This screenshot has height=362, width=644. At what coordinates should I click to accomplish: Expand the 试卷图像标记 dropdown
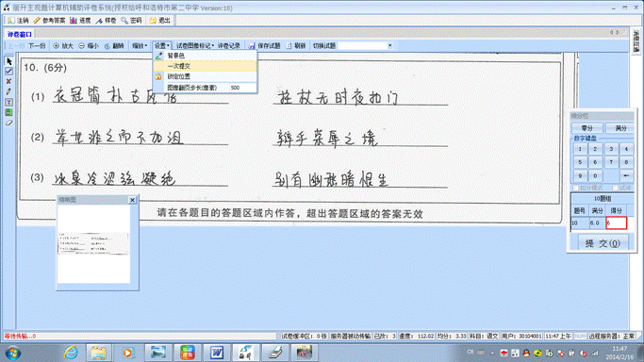click(x=195, y=46)
